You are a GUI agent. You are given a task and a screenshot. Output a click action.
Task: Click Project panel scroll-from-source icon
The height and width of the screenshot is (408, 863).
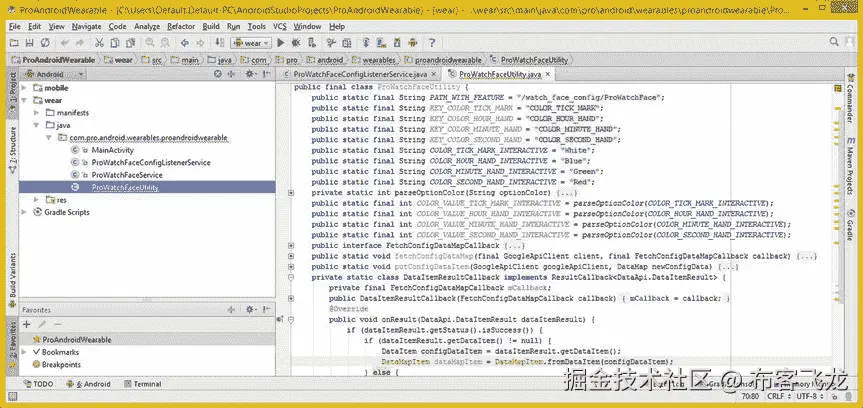218,74
